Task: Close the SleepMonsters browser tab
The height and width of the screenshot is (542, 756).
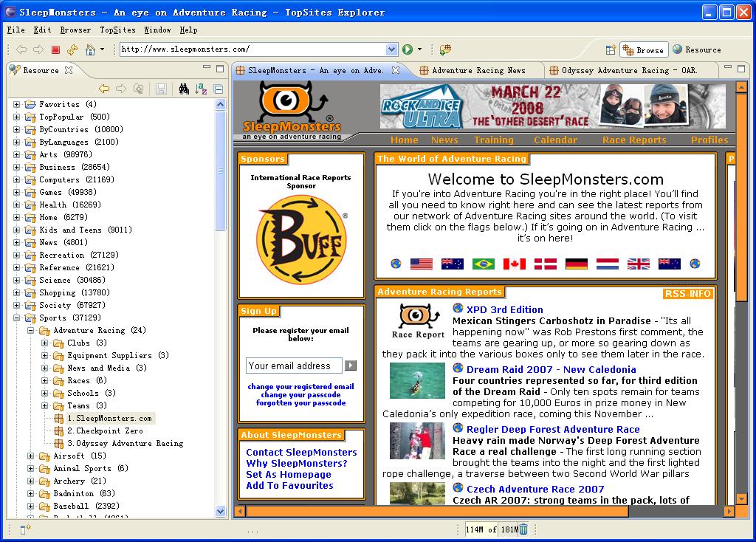Action: 396,70
